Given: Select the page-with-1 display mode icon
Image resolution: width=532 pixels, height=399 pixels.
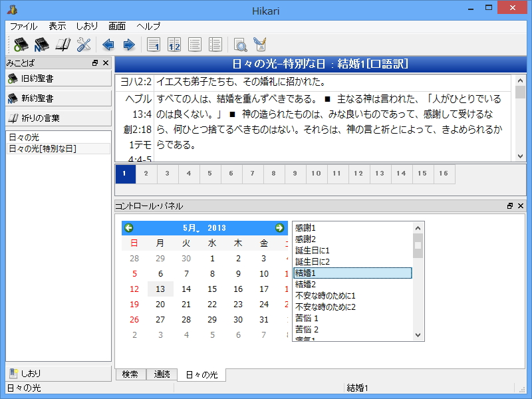Looking at the screenshot, I should click(154, 45).
